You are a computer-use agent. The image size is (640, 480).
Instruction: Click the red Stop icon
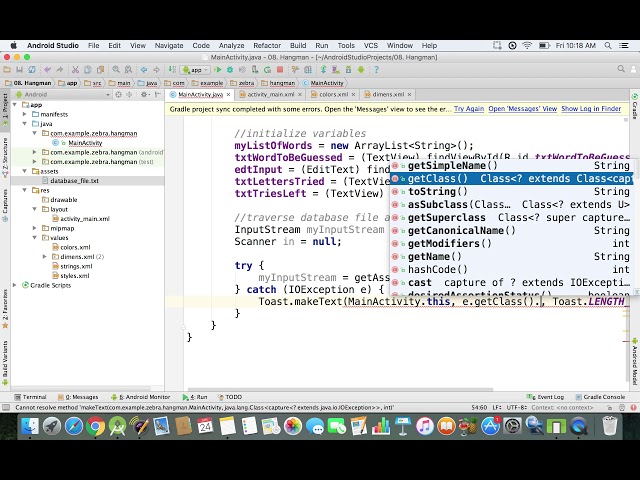280,70
